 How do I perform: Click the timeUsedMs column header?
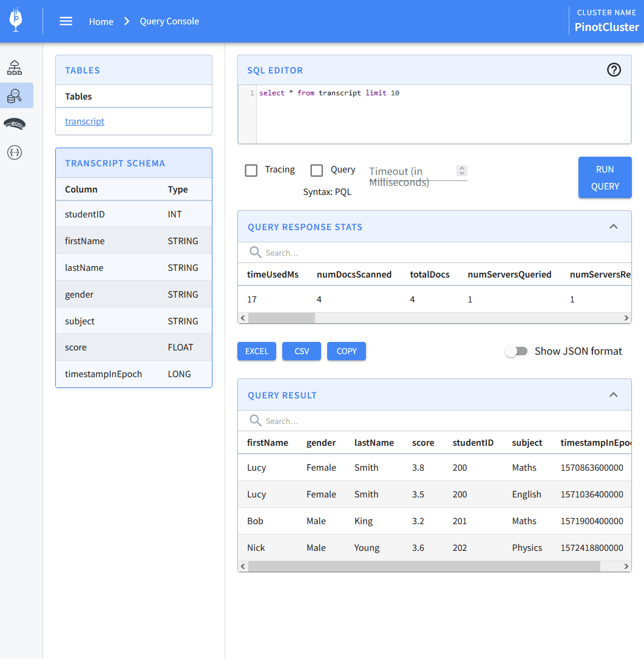(273, 275)
